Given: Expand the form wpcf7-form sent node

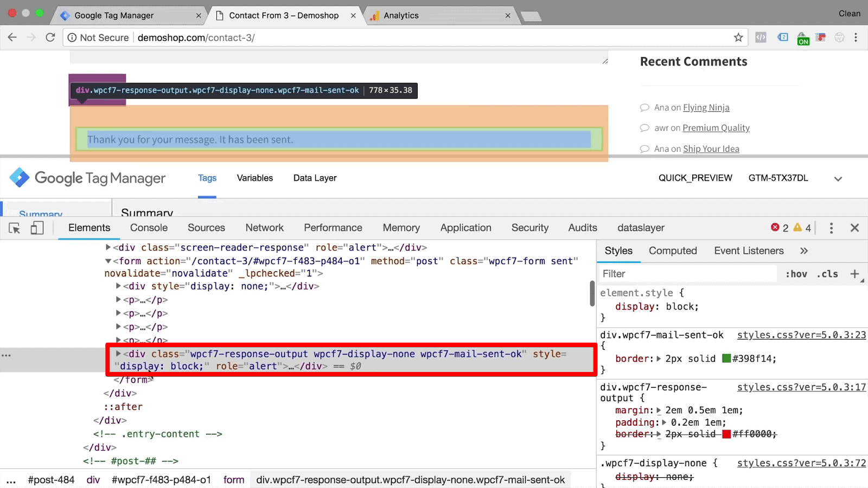Looking at the screenshot, I should point(108,261).
